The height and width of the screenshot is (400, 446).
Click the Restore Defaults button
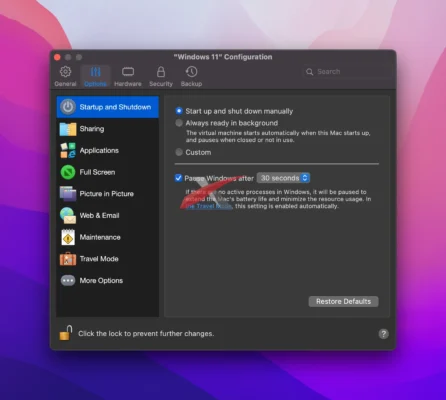pyautogui.click(x=343, y=301)
